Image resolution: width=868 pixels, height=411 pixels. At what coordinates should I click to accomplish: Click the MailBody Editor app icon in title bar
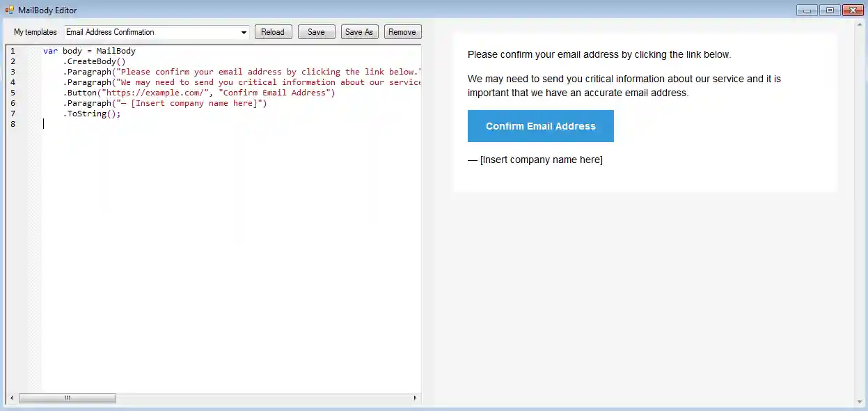click(x=9, y=10)
